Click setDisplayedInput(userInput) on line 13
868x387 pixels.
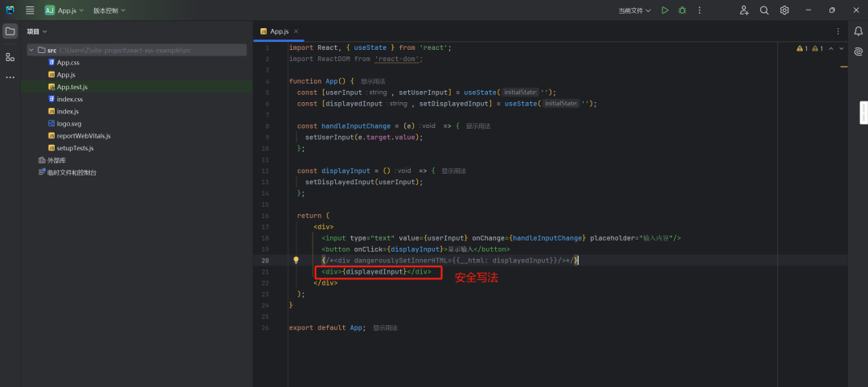point(364,183)
